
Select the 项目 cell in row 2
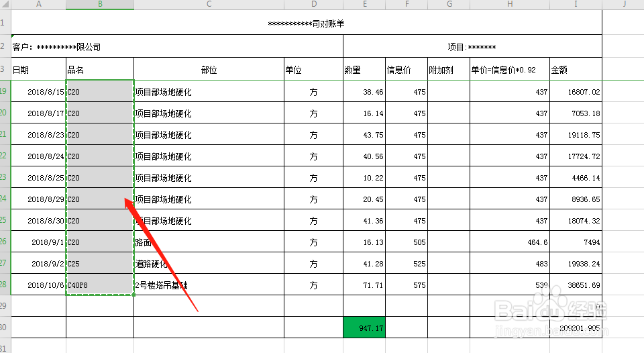pyautogui.click(x=472, y=47)
